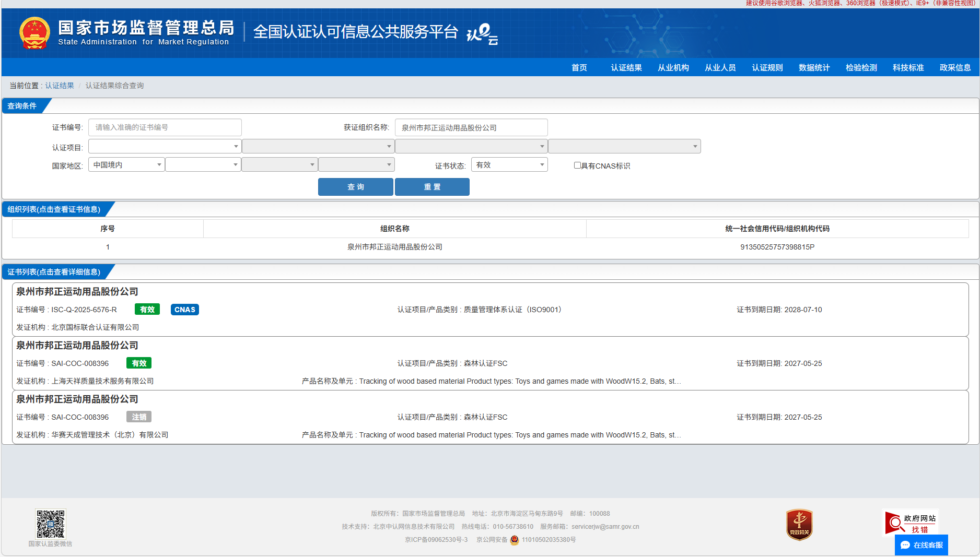This screenshot has width=980, height=557.
Task: Click into the 证书编号 input field
Action: 165,127
